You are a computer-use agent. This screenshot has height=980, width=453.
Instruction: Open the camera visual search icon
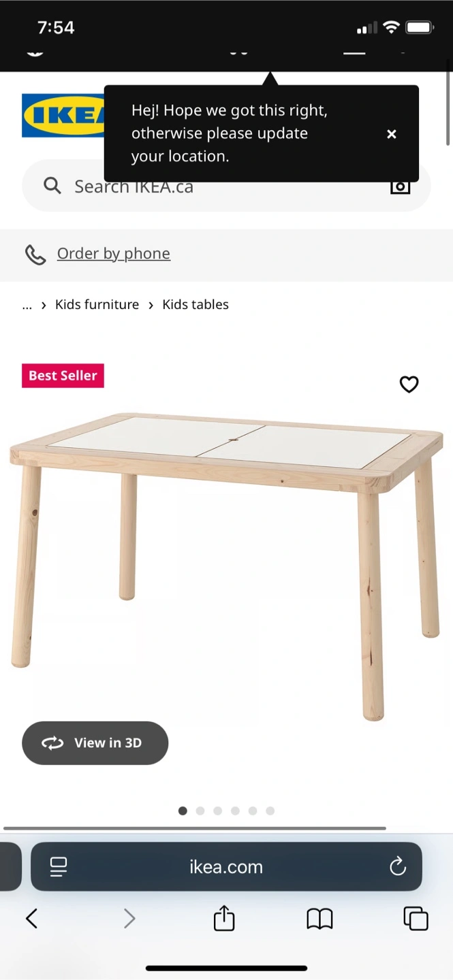pyautogui.click(x=401, y=186)
